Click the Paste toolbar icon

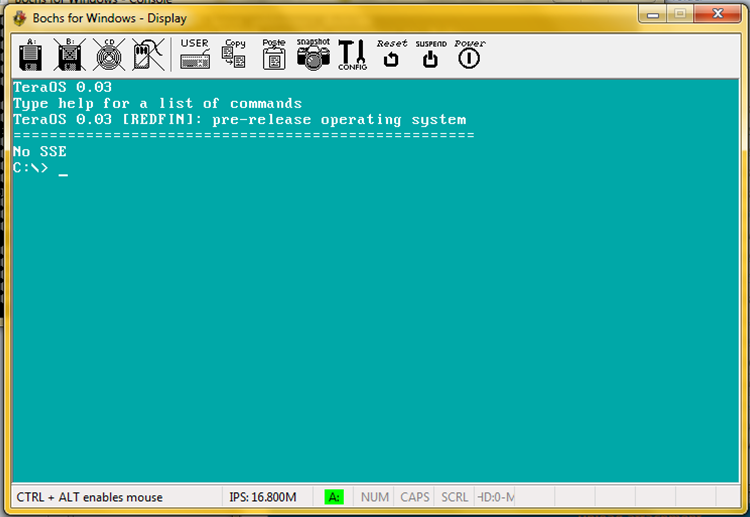(x=274, y=54)
